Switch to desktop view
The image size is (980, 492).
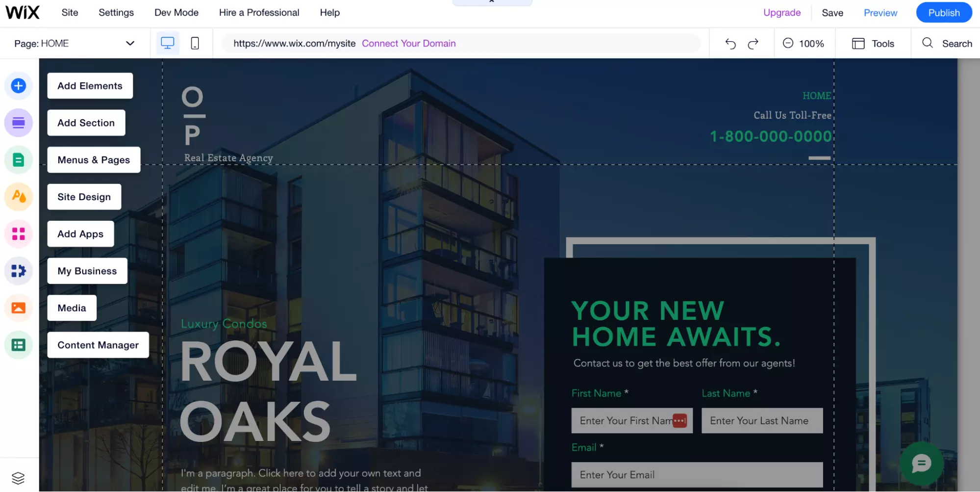pos(168,43)
